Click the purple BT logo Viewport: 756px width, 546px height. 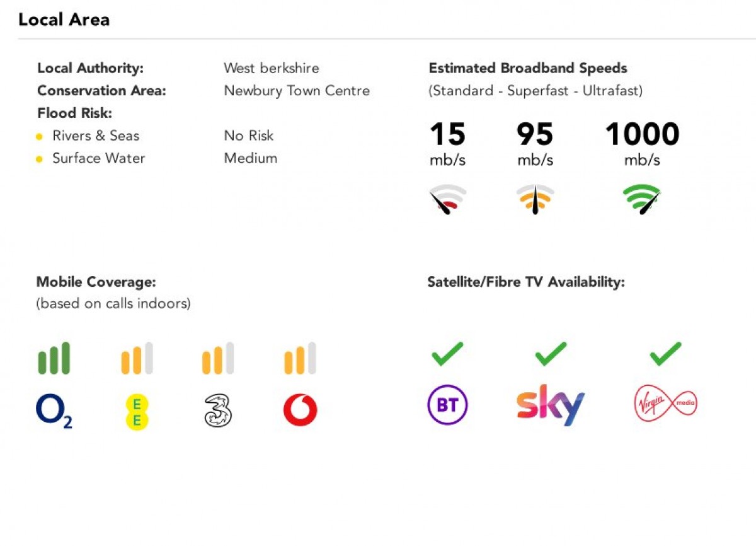point(447,405)
